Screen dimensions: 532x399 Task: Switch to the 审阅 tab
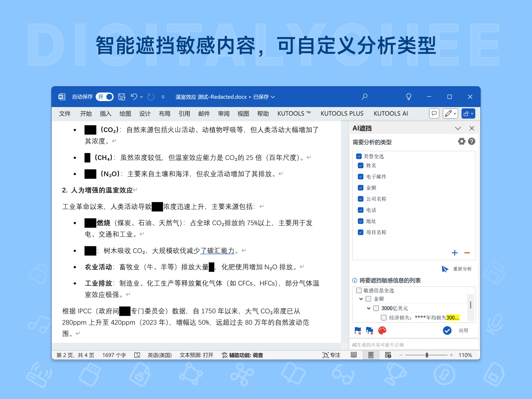click(x=224, y=114)
